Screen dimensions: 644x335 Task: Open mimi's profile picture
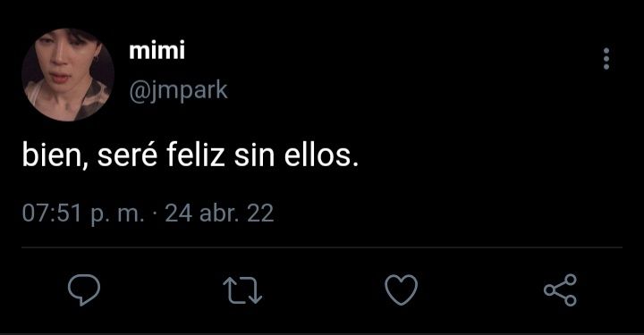pos(68,75)
